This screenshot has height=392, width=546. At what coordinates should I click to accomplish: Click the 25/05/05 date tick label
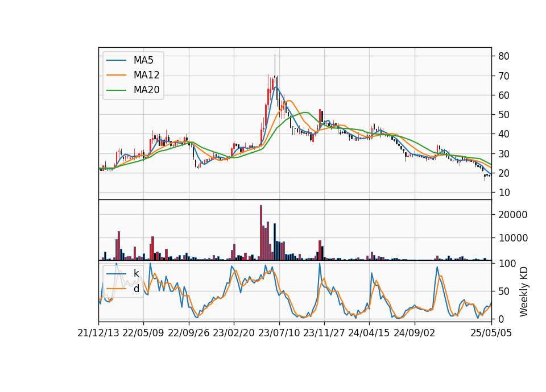tap(491, 333)
